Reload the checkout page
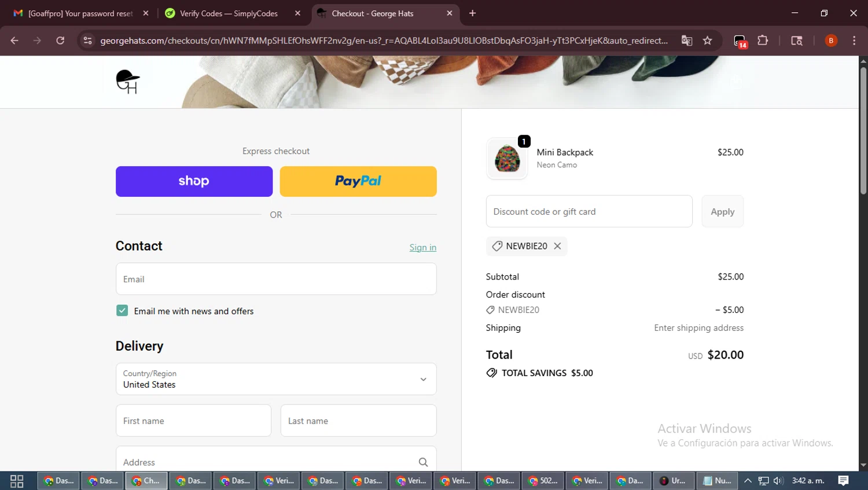 point(60,40)
